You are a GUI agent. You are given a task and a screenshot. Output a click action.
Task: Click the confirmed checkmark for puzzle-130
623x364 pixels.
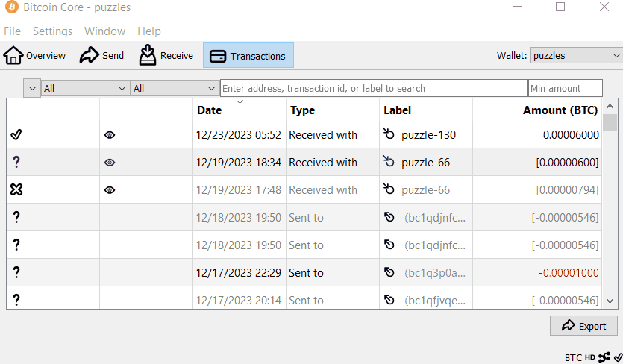coord(16,135)
